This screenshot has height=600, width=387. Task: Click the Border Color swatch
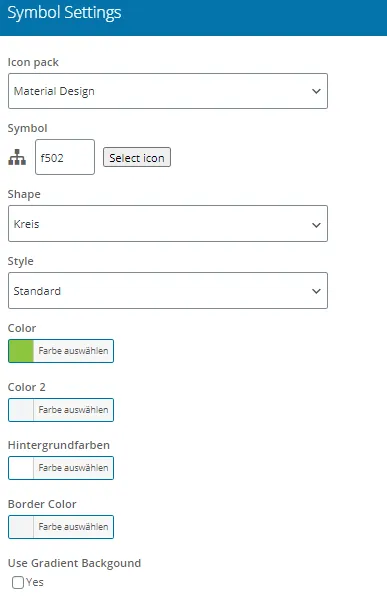21,527
